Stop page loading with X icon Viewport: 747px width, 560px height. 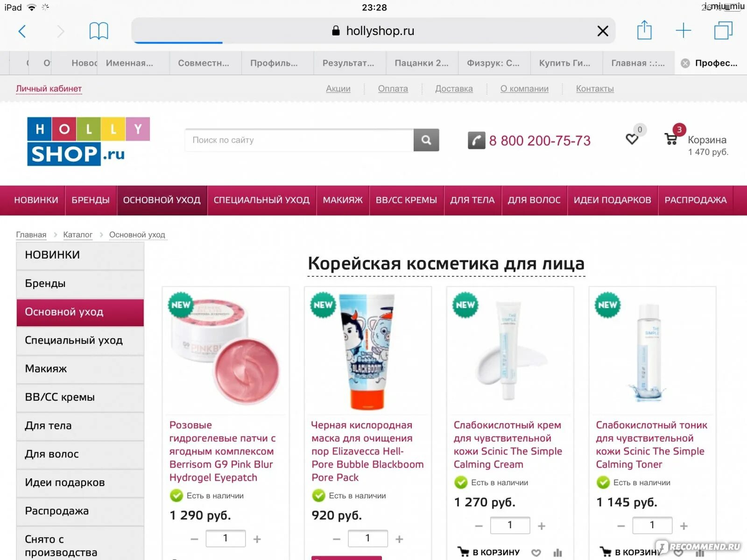click(603, 31)
